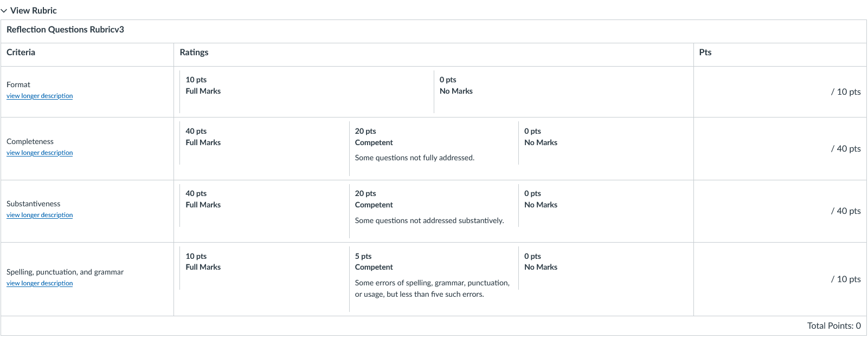Screen dimensions: 868x352
Task: Collapse the View Rubric chevron
Action: coord(4,11)
